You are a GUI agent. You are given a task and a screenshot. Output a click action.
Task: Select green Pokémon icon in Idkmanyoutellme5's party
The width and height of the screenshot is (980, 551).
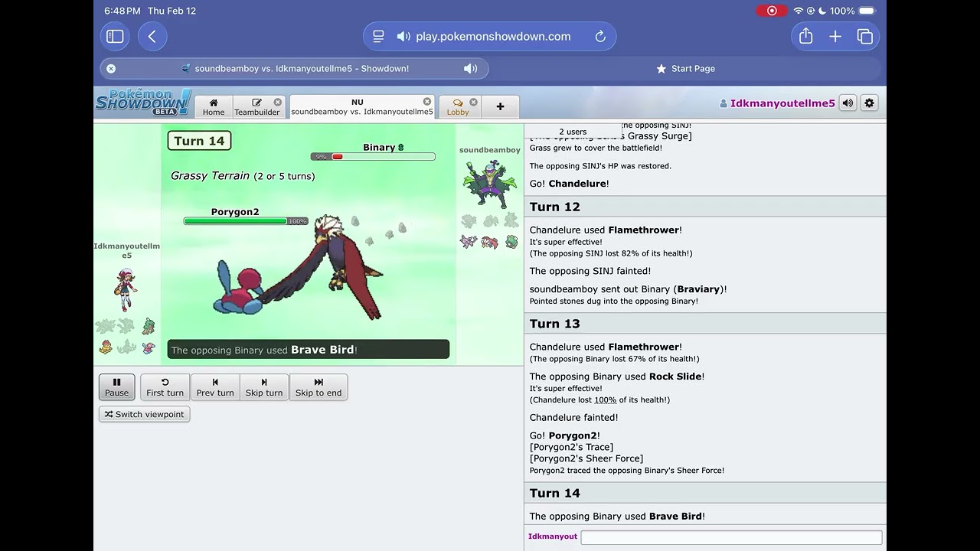pos(149,327)
